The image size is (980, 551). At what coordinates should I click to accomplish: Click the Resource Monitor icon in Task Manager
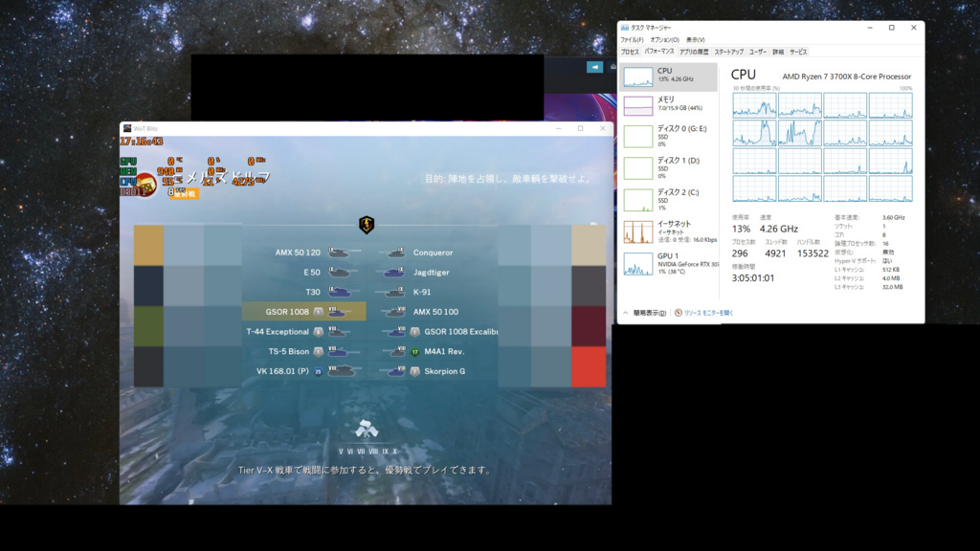679,313
